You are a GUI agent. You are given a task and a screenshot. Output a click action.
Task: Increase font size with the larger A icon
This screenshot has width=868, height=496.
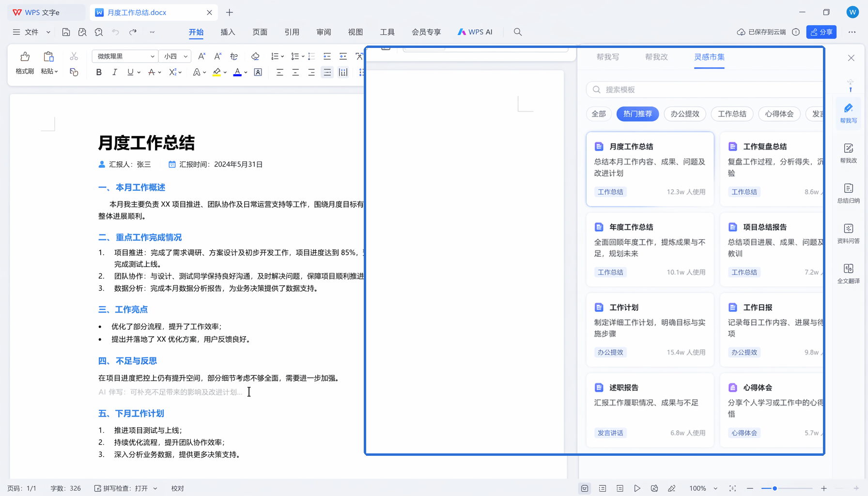(202, 56)
